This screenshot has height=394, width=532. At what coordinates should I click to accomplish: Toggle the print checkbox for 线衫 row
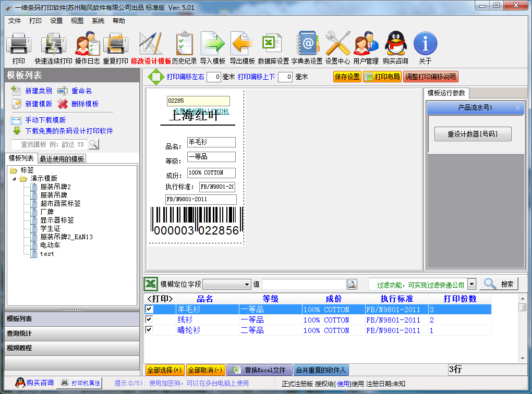[x=149, y=319]
